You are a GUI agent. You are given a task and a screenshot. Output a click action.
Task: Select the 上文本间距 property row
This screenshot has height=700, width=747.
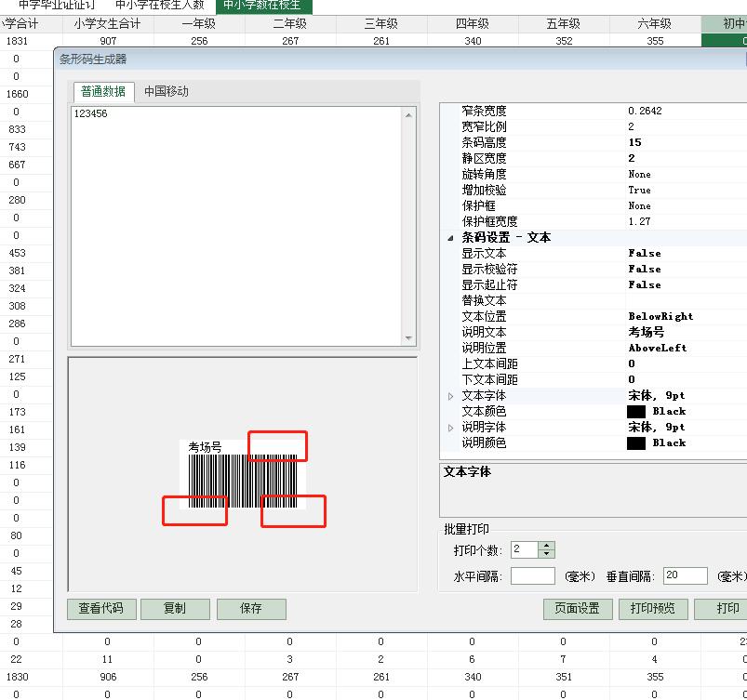click(x=594, y=363)
